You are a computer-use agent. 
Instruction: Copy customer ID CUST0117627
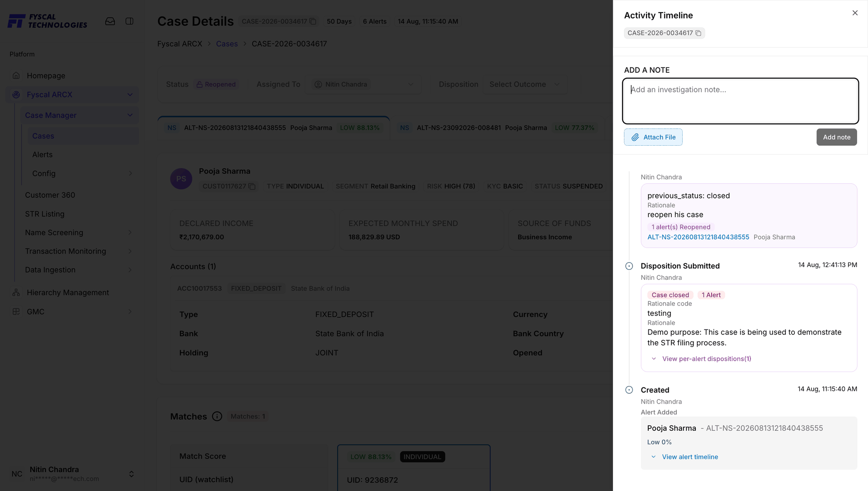(252, 186)
